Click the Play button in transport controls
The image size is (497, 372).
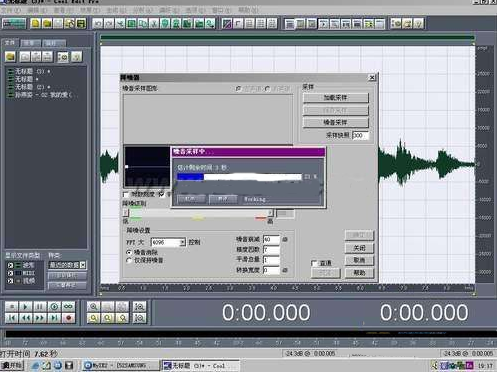tap(26, 306)
